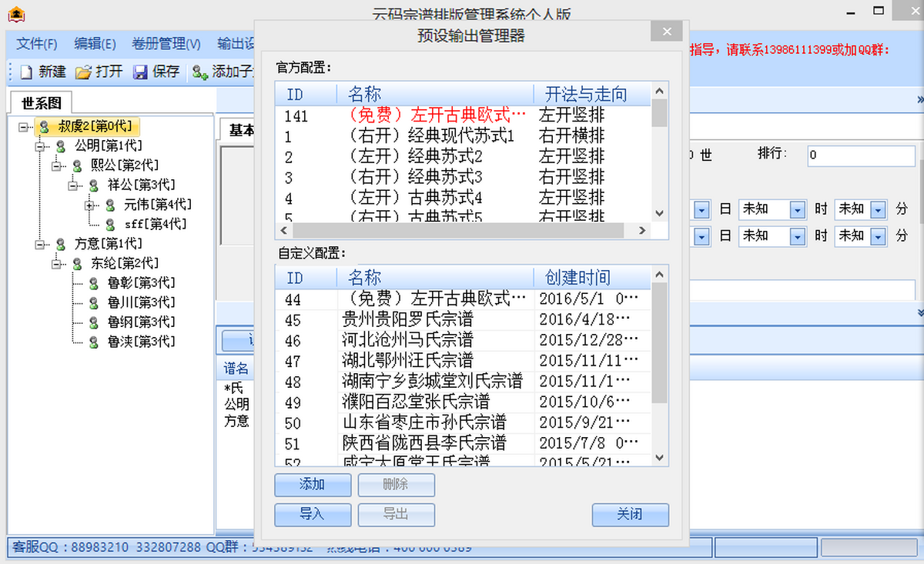924x564 pixels.
Task: Click the 删除 button in dialog
Action: (x=396, y=485)
